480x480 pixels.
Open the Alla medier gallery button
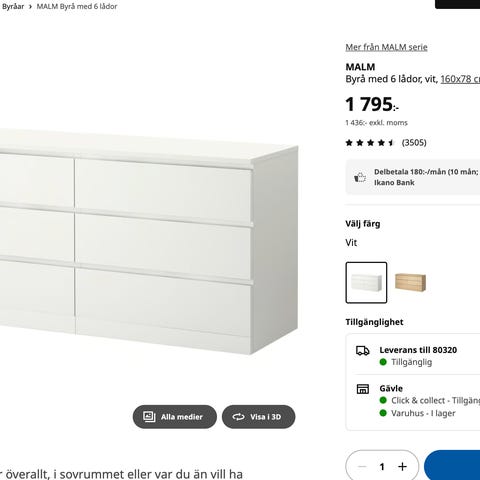175,417
